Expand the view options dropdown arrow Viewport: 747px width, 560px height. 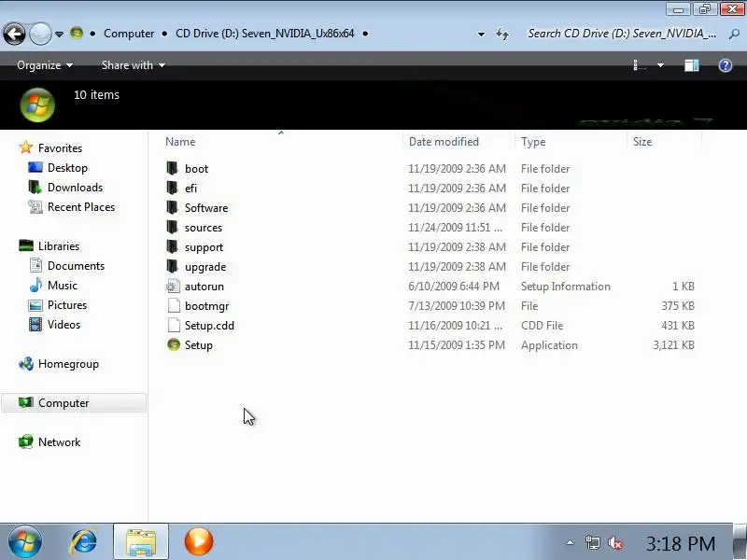(x=660, y=65)
